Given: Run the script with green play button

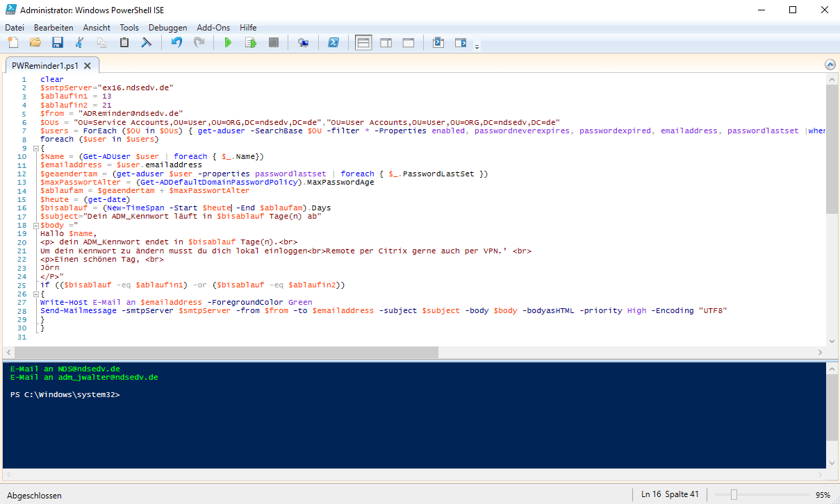Looking at the screenshot, I should click(x=227, y=43).
